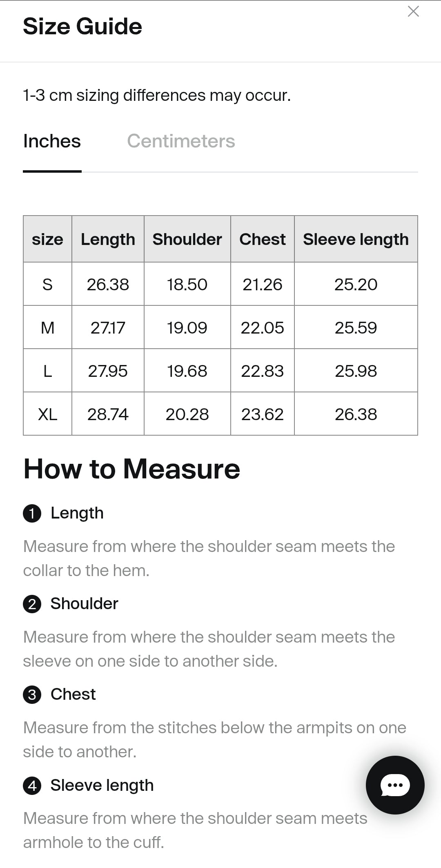Open the chat support bubble
The height and width of the screenshot is (868, 441).
[x=395, y=785]
